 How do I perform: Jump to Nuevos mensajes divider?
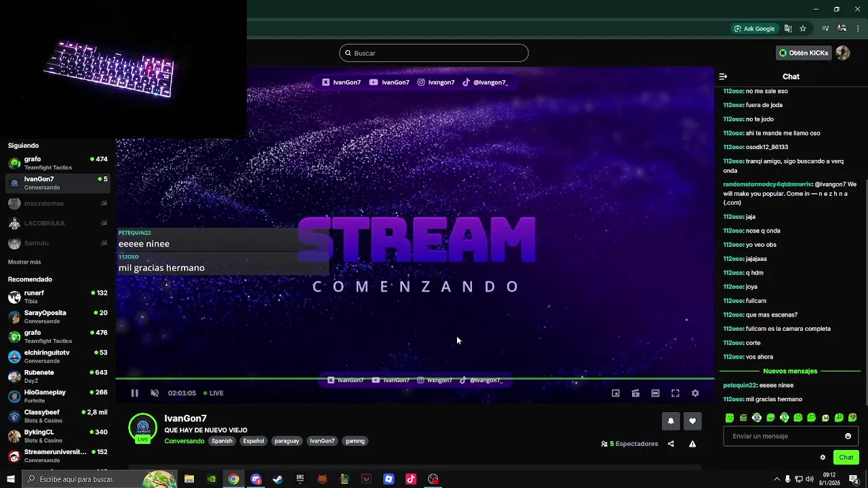click(790, 371)
